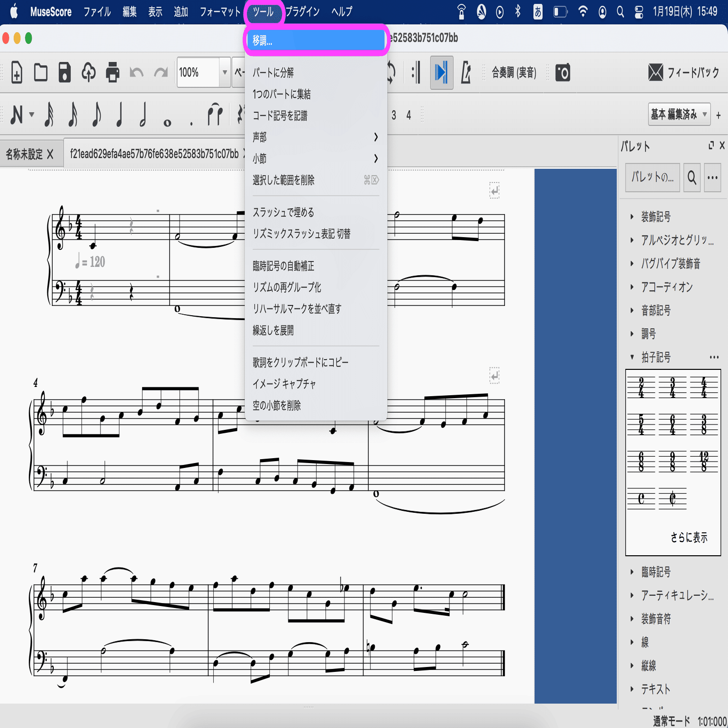Add a workspace with the plus button
This screenshot has height=728, width=728.
coord(718,115)
